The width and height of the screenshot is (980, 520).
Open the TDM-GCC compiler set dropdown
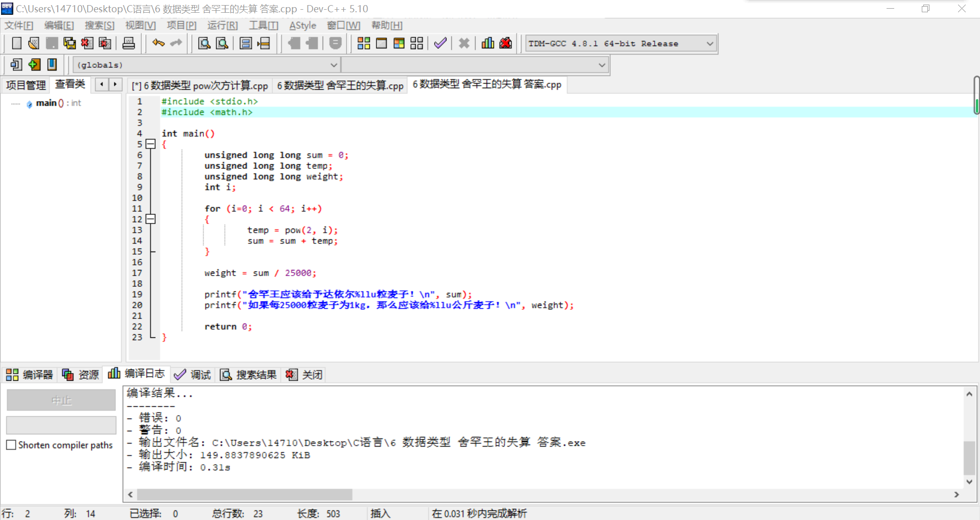click(710, 43)
